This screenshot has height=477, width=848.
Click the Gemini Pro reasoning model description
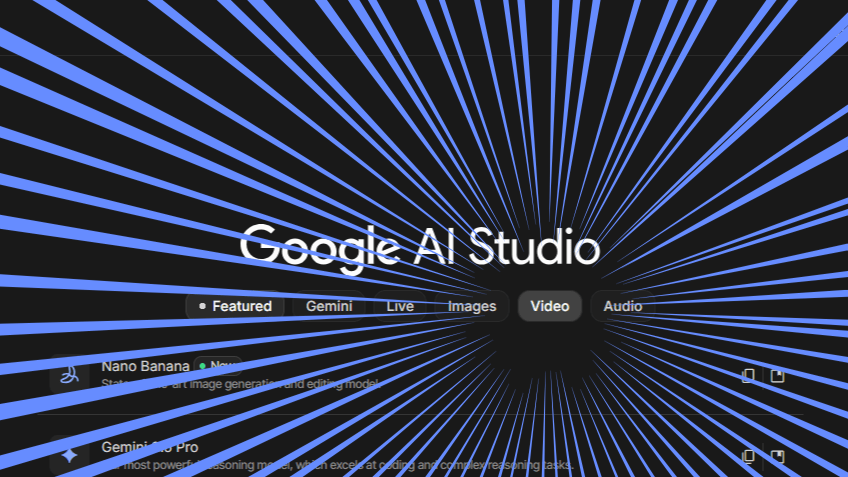337,465
